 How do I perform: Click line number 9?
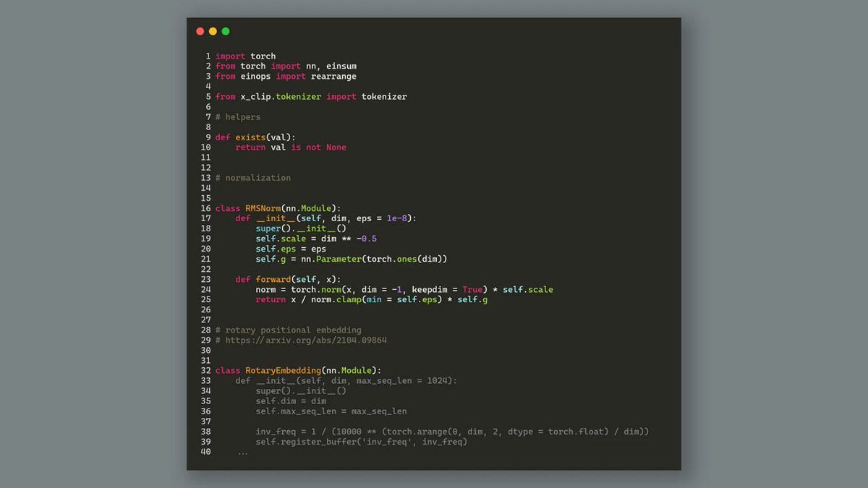pyautogui.click(x=208, y=137)
